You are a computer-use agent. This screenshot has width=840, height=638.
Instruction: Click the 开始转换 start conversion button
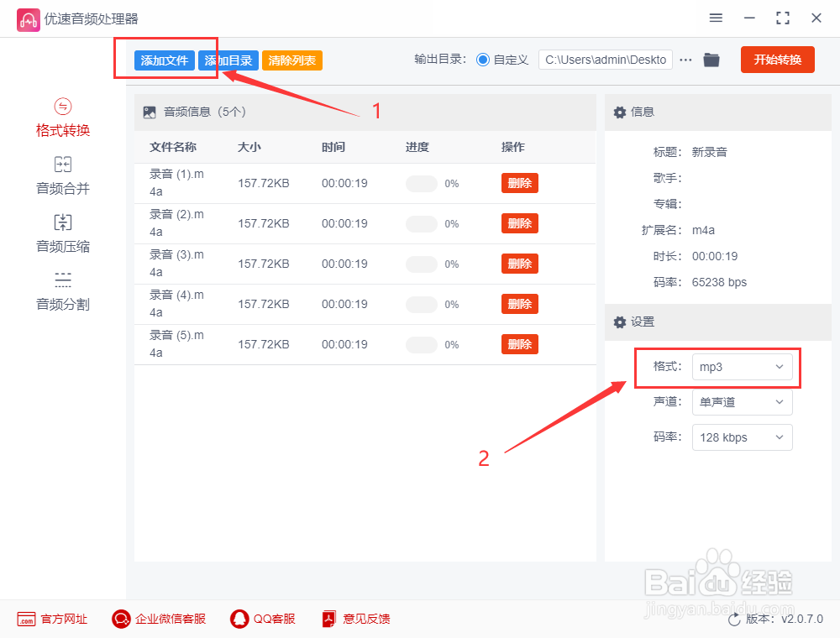[777, 60]
